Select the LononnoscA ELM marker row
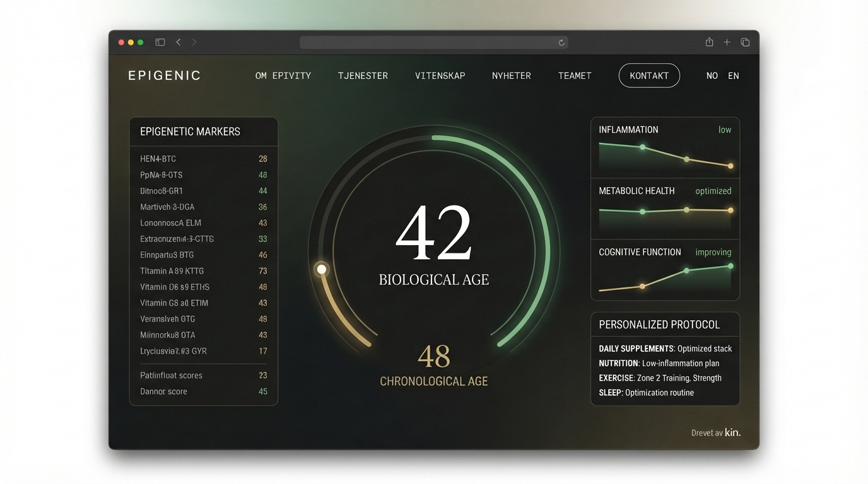 pos(203,223)
